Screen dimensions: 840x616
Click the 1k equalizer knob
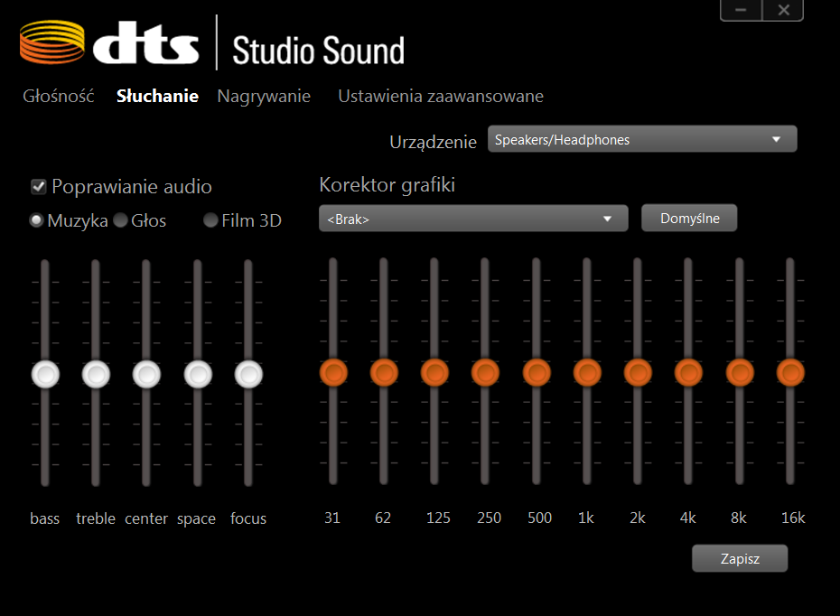(587, 372)
